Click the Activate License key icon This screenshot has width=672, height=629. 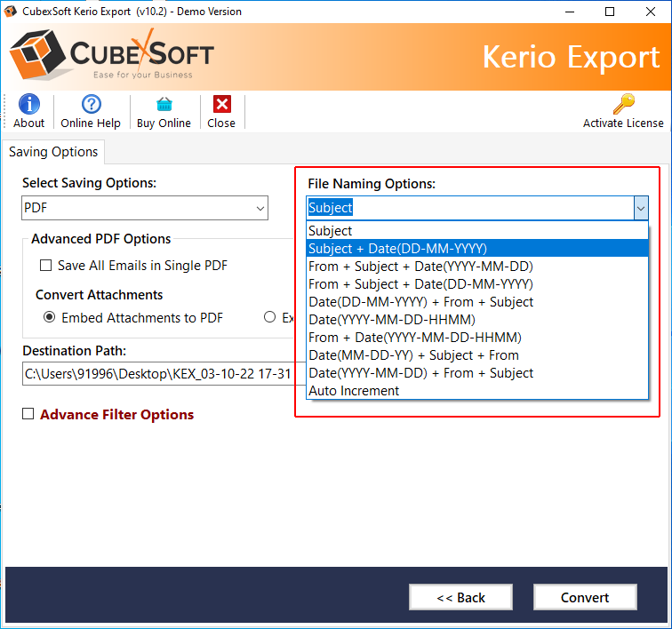click(624, 104)
